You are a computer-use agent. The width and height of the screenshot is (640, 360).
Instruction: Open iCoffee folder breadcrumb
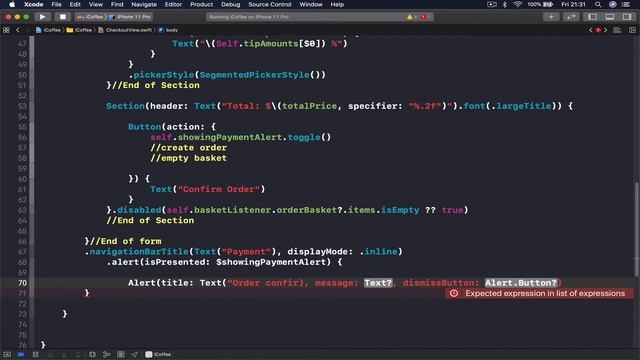(80, 30)
